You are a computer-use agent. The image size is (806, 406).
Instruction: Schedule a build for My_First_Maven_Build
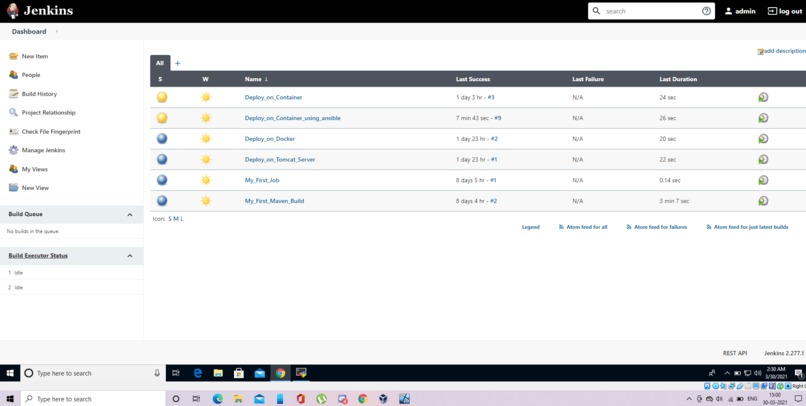coord(763,200)
